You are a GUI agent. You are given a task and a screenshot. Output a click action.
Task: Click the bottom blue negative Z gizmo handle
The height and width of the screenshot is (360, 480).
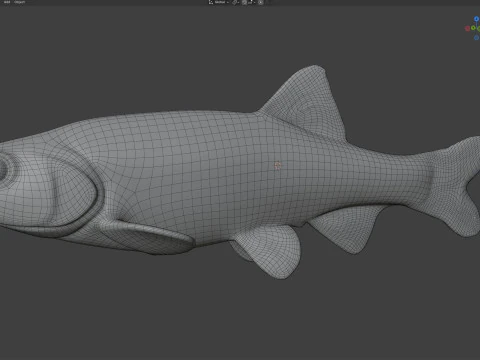(476, 37)
